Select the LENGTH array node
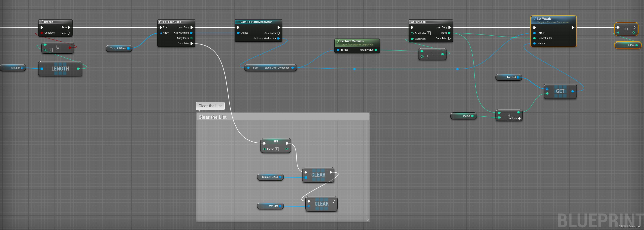The image size is (644, 230). pos(60,69)
